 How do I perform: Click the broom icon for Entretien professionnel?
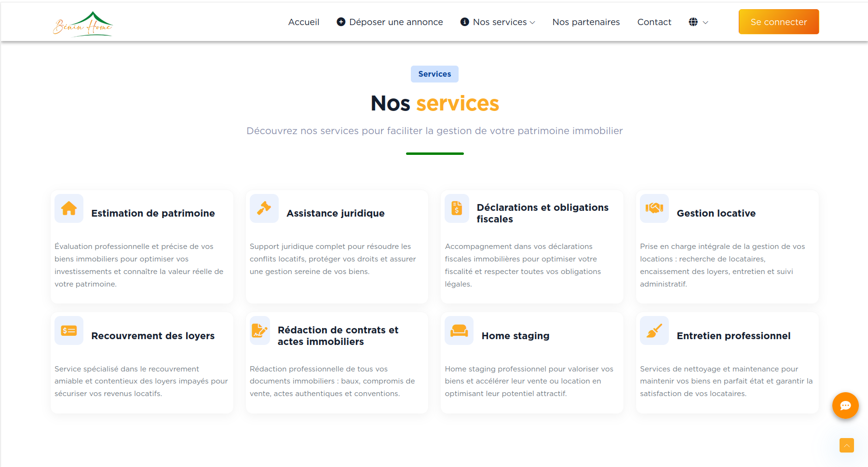[654, 330]
